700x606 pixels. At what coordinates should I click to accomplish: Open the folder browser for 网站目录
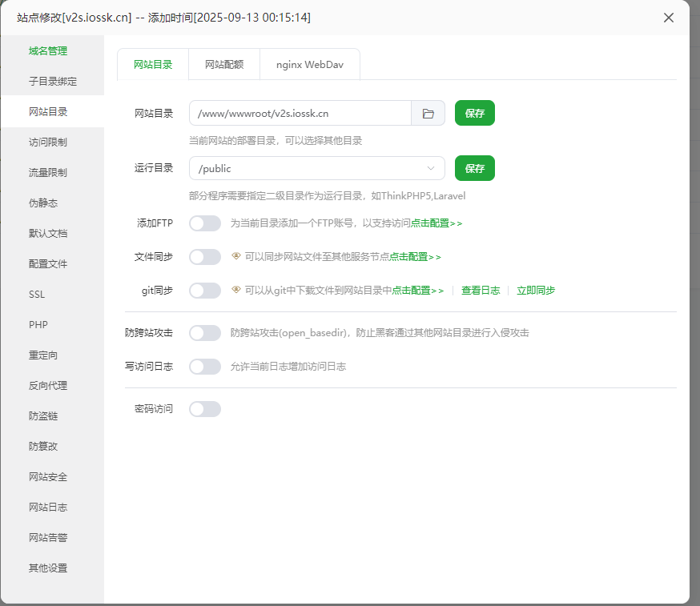click(428, 113)
